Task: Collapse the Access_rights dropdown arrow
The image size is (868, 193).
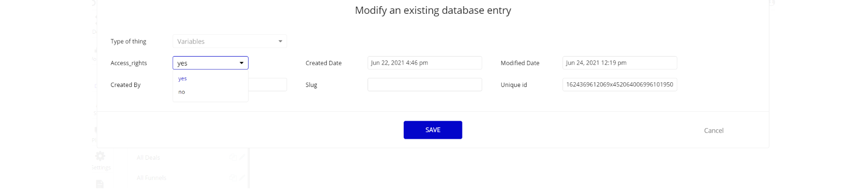Action: point(241,63)
